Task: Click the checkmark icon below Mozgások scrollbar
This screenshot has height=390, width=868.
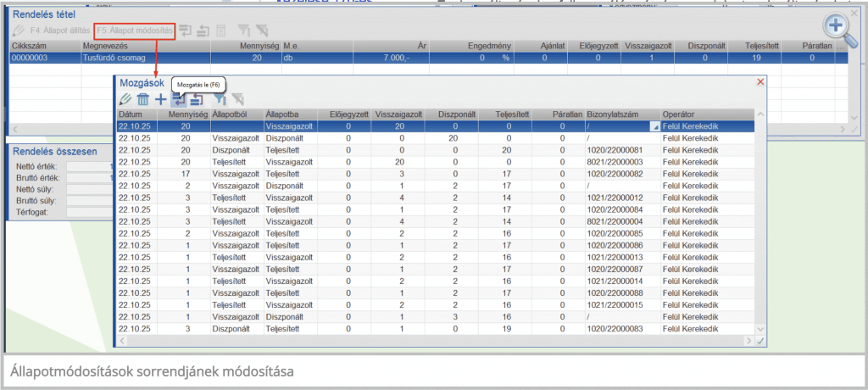Action: [x=760, y=341]
